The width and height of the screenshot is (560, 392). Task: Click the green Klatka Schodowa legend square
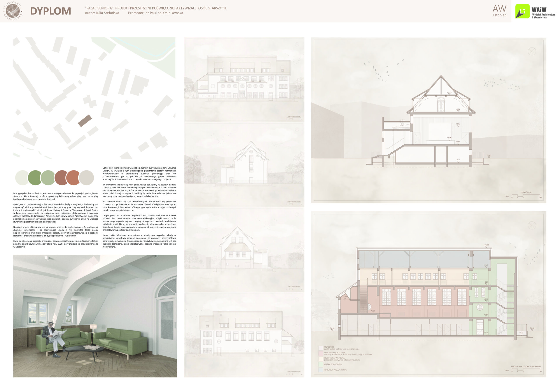320,364
